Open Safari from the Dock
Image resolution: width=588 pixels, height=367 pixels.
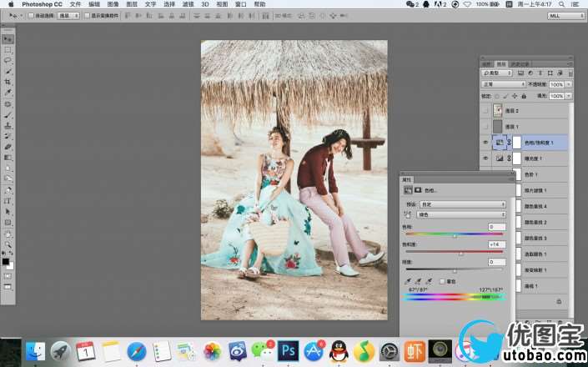(x=137, y=351)
